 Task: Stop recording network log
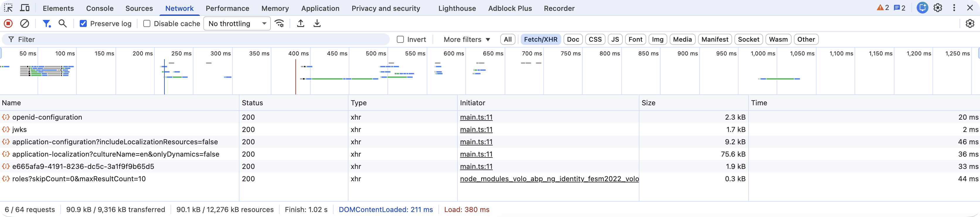pyautogui.click(x=8, y=23)
